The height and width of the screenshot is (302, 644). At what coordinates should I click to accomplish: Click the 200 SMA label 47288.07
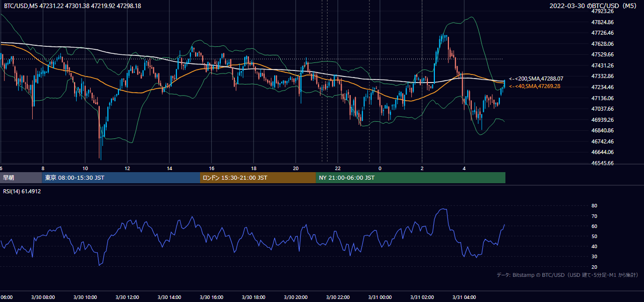536,79
